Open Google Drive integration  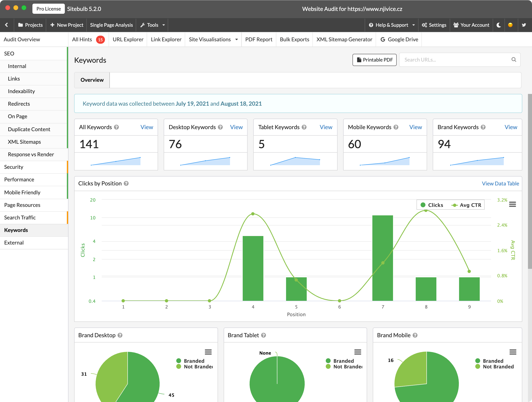(399, 39)
